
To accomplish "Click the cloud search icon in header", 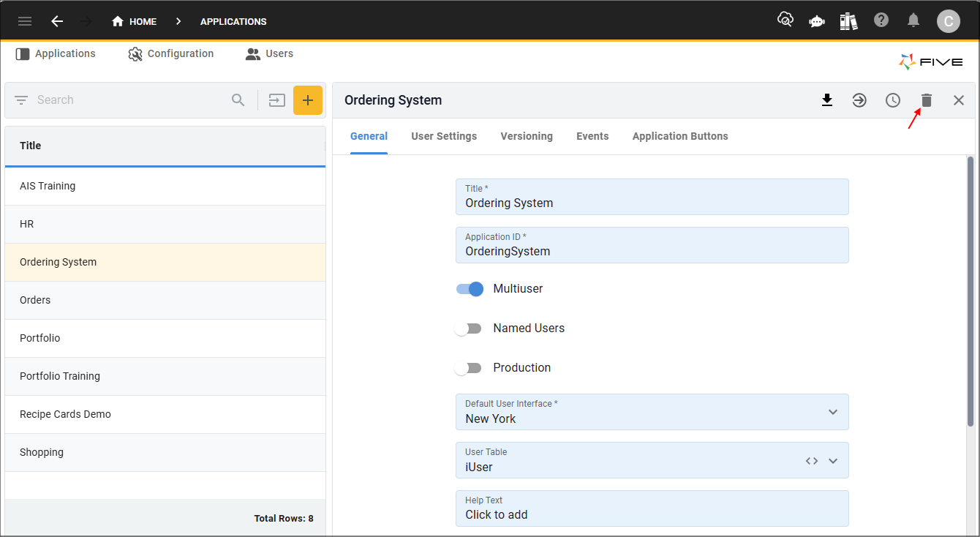I will pyautogui.click(x=785, y=20).
